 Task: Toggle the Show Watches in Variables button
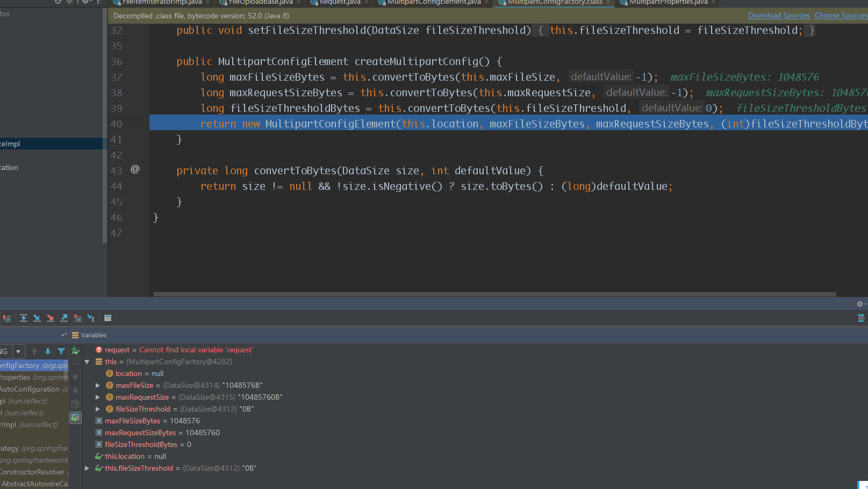coord(75,417)
